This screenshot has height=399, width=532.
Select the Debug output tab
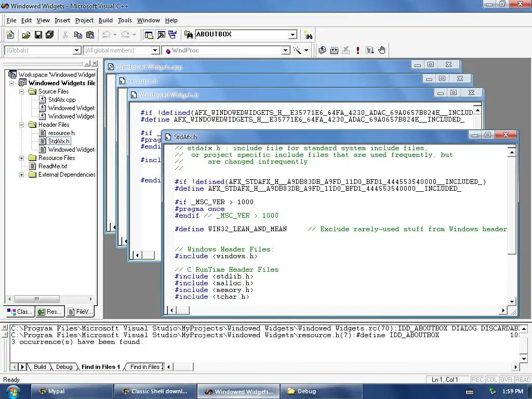(64, 367)
